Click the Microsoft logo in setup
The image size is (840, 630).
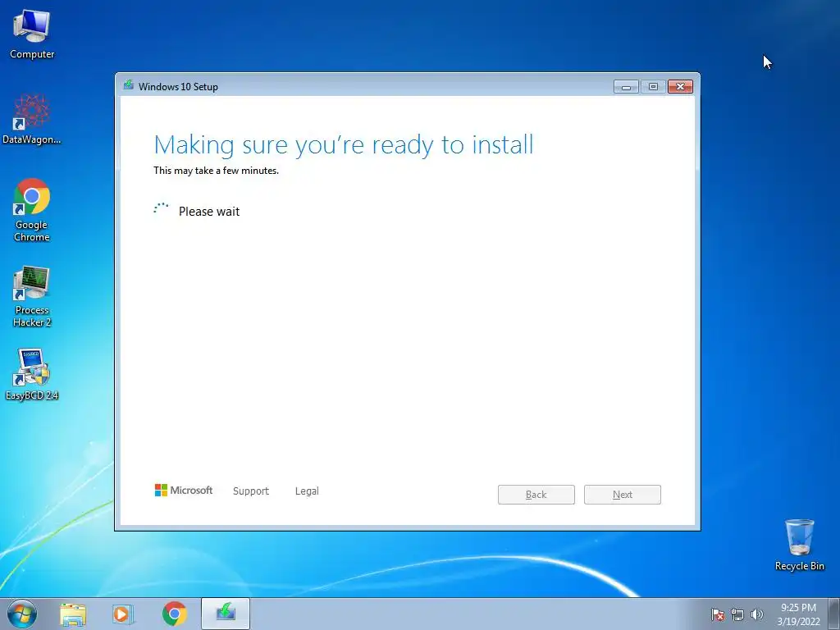tap(183, 491)
